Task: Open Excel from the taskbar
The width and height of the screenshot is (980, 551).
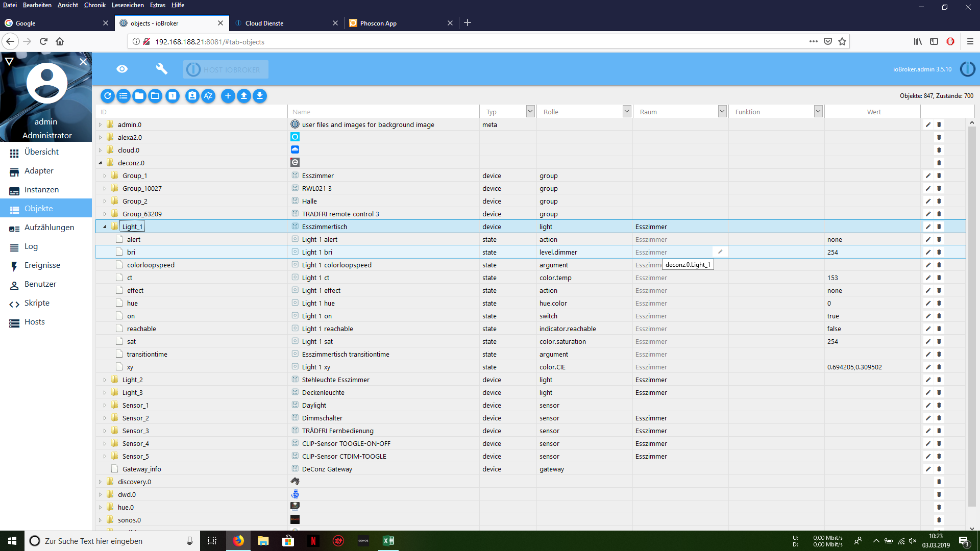Action: (x=388, y=541)
